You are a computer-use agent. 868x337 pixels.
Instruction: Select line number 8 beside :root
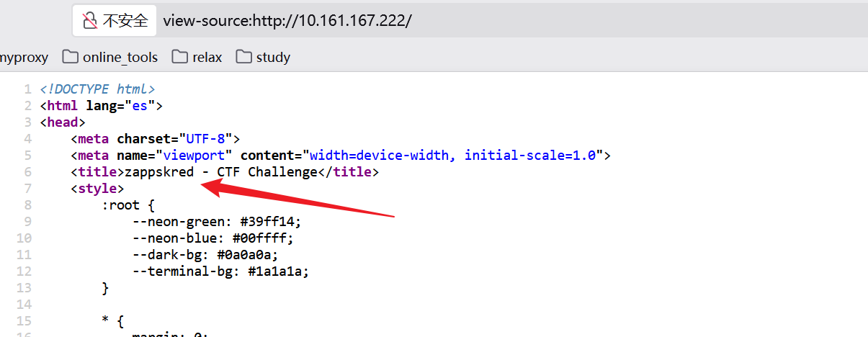(27, 205)
